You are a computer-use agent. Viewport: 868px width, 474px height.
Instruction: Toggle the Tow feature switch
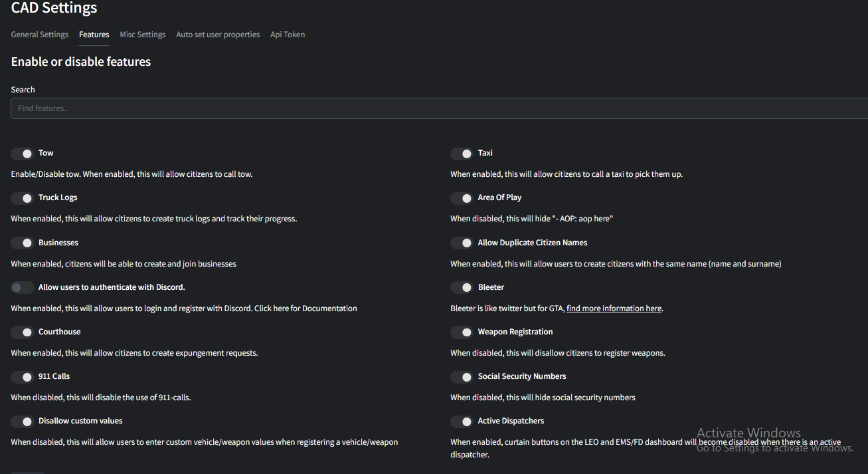tap(23, 154)
